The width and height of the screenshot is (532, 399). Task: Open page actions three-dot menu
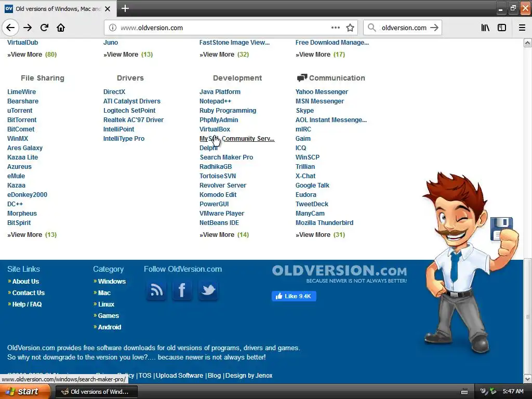coord(335,28)
